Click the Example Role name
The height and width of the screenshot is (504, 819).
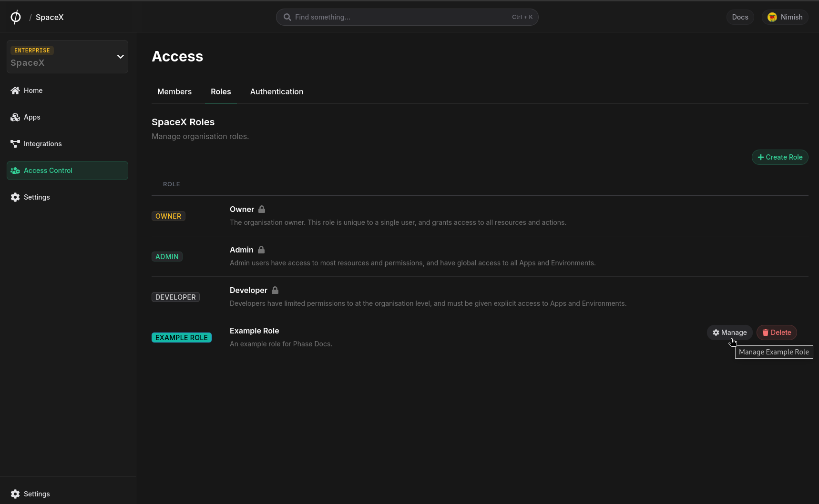click(x=254, y=331)
